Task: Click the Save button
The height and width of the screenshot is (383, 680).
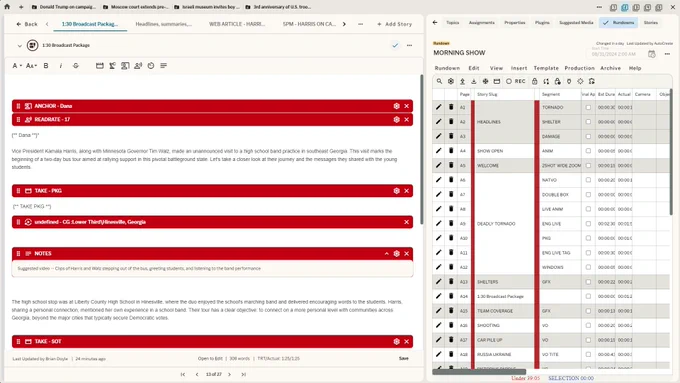Action: tap(404, 359)
